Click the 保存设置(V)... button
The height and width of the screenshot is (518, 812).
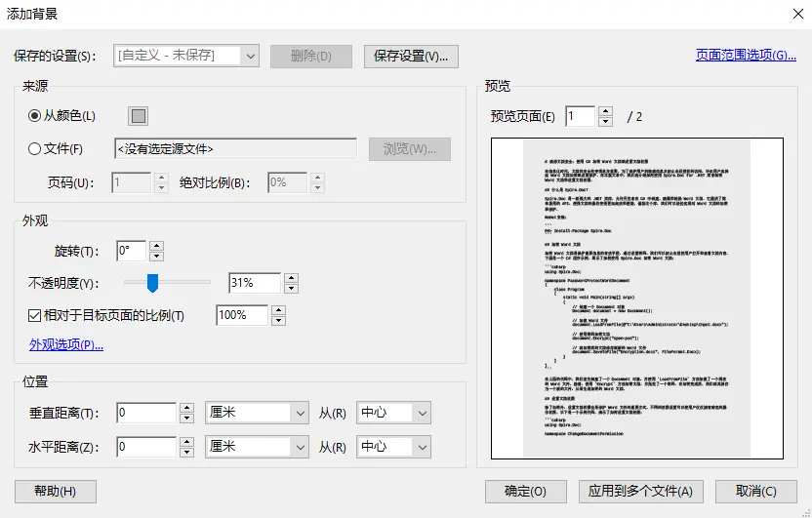(x=411, y=56)
